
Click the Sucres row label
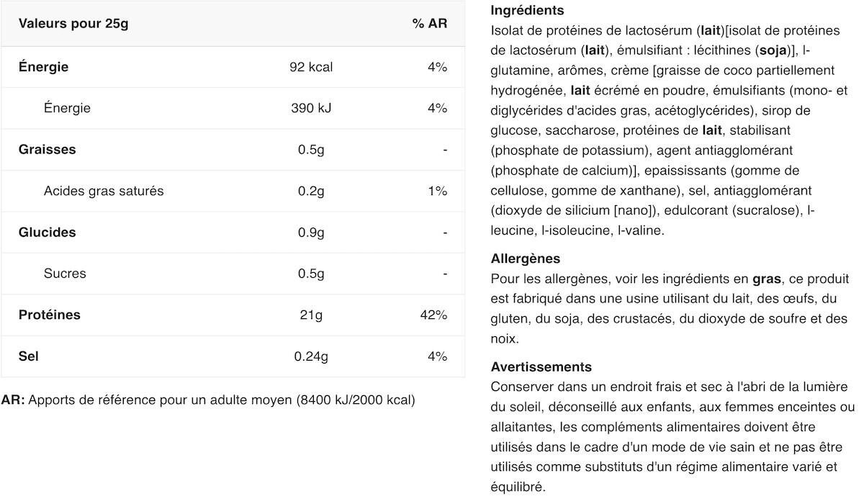[x=65, y=274]
